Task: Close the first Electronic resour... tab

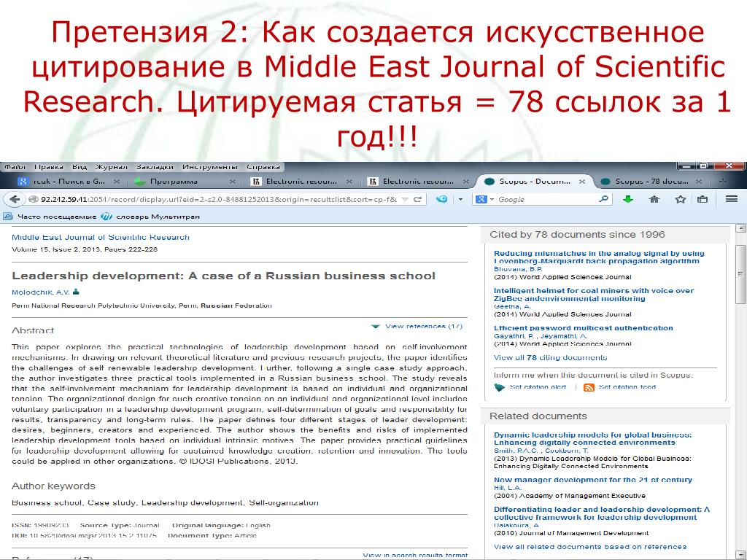Action: pos(349,182)
